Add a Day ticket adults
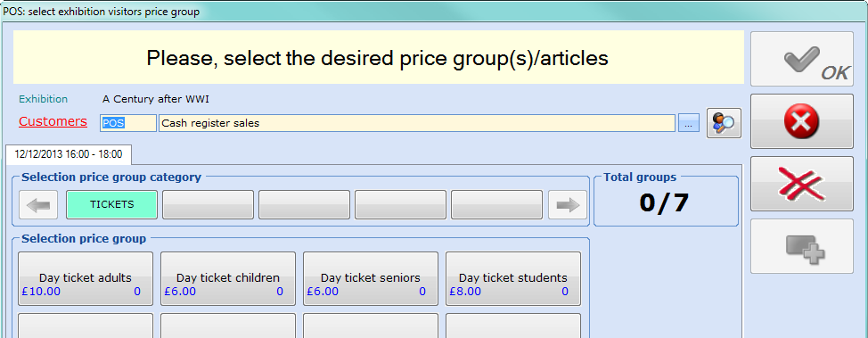The height and width of the screenshot is (338, 868). tap(86, 279)
